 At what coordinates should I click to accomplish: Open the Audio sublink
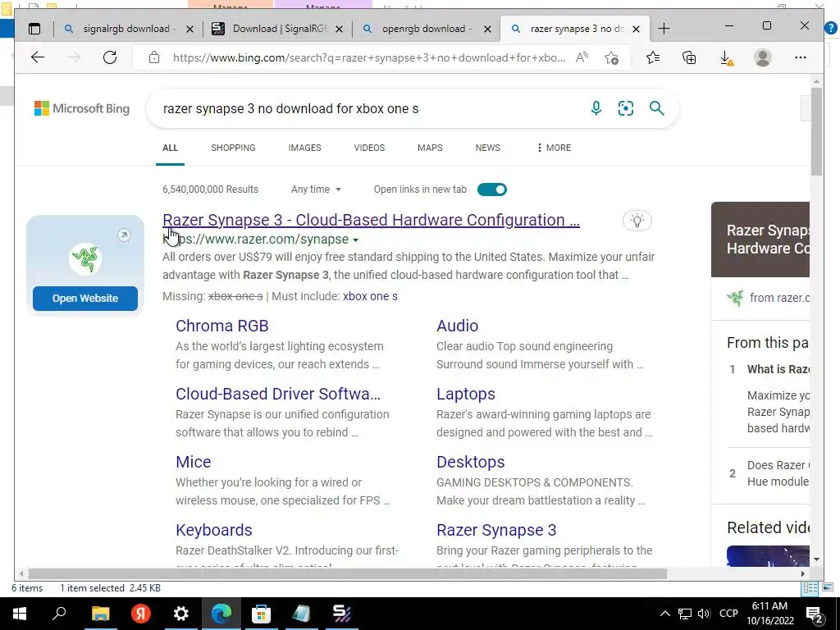coord(457,326)
